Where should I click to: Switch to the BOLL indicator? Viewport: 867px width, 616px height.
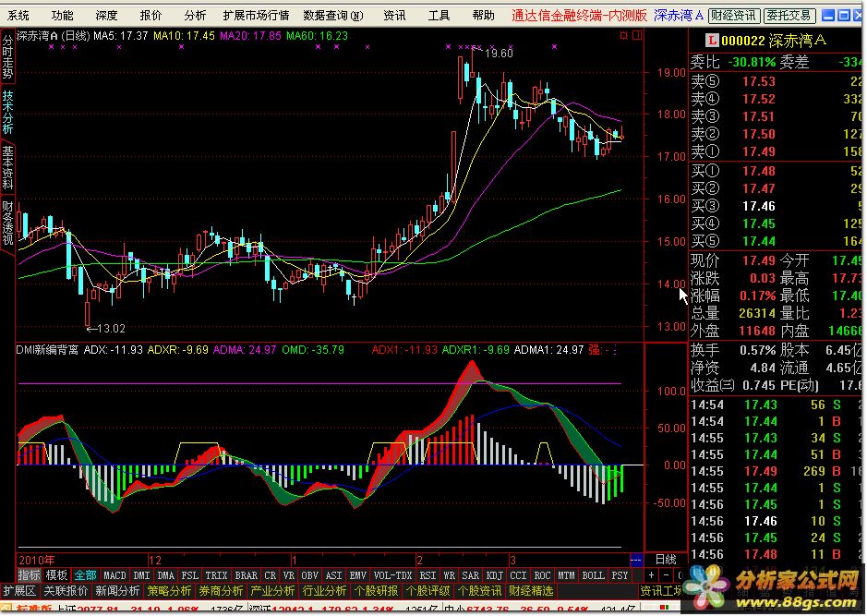[593, 575]
